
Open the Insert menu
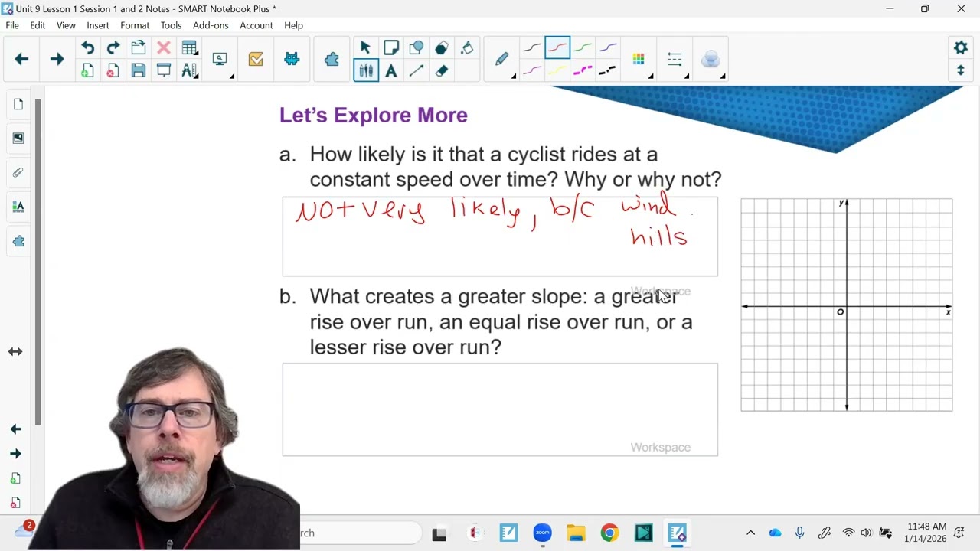click(x=98, y=25)
